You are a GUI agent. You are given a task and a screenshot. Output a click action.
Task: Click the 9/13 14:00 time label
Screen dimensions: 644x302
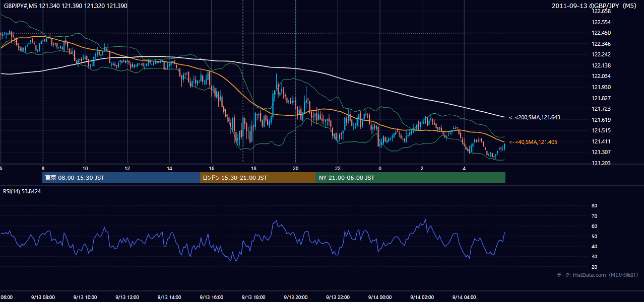(x=169, y=297)
